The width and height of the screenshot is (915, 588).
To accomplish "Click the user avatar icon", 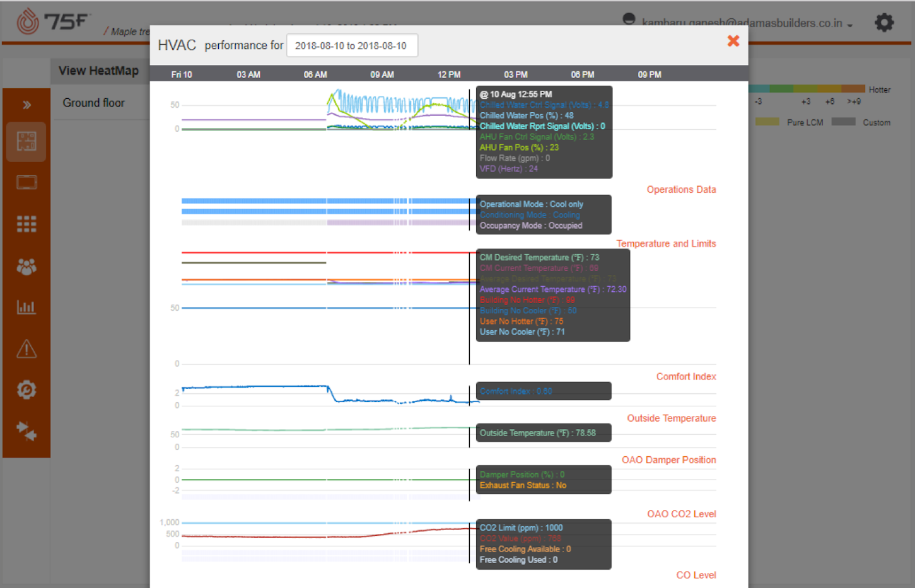I will [x=629, y=19].
